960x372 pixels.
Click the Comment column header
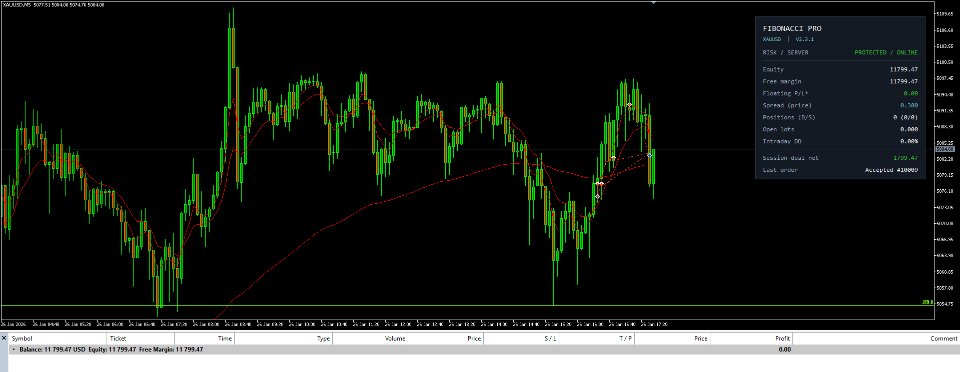tap(945, 338)
